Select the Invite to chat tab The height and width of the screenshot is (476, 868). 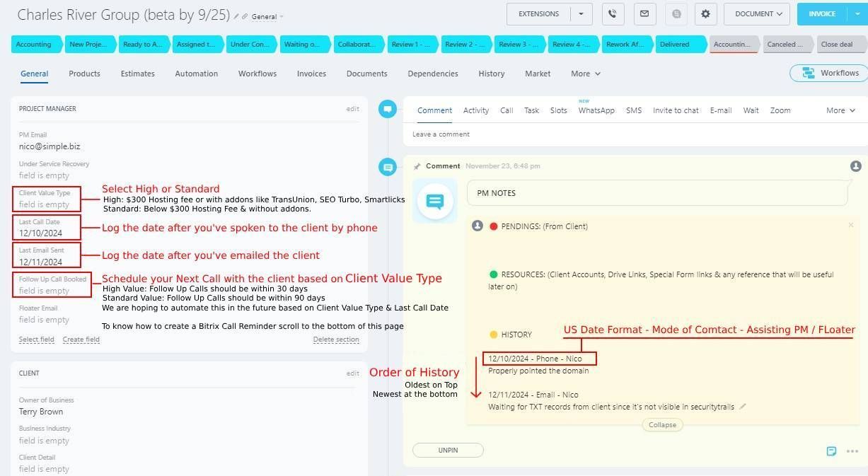(676, 110)
